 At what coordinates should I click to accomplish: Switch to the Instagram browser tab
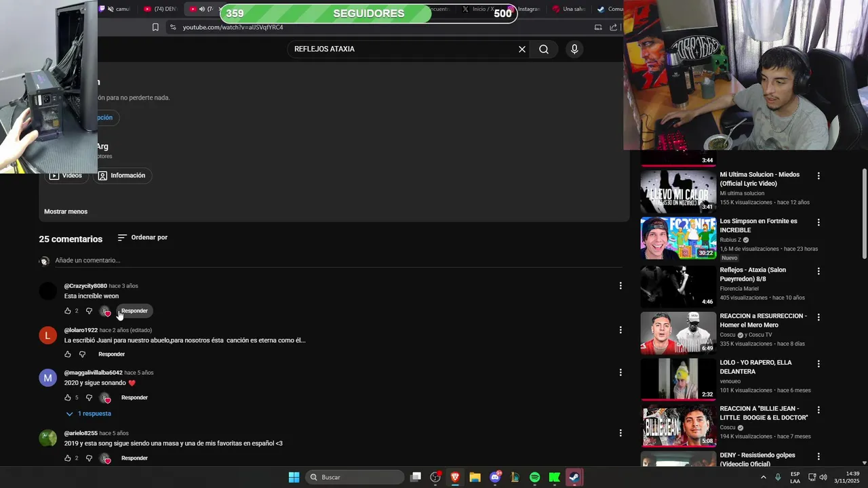pos(526,9)
